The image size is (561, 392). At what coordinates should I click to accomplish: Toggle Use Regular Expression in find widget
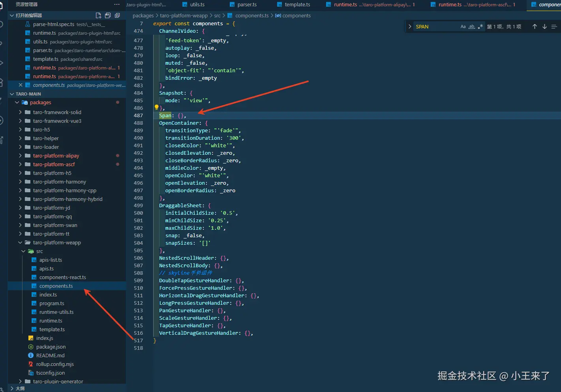pos(480,26)
